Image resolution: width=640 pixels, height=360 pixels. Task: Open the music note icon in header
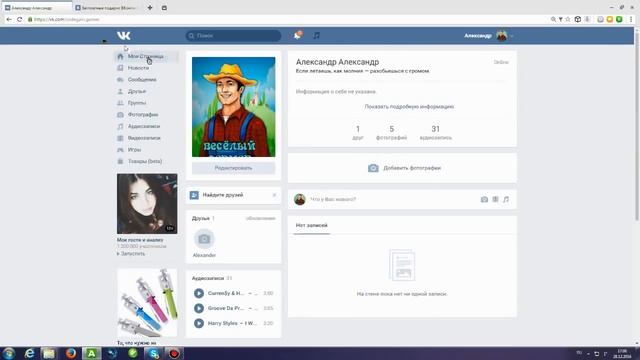[316, 36]
